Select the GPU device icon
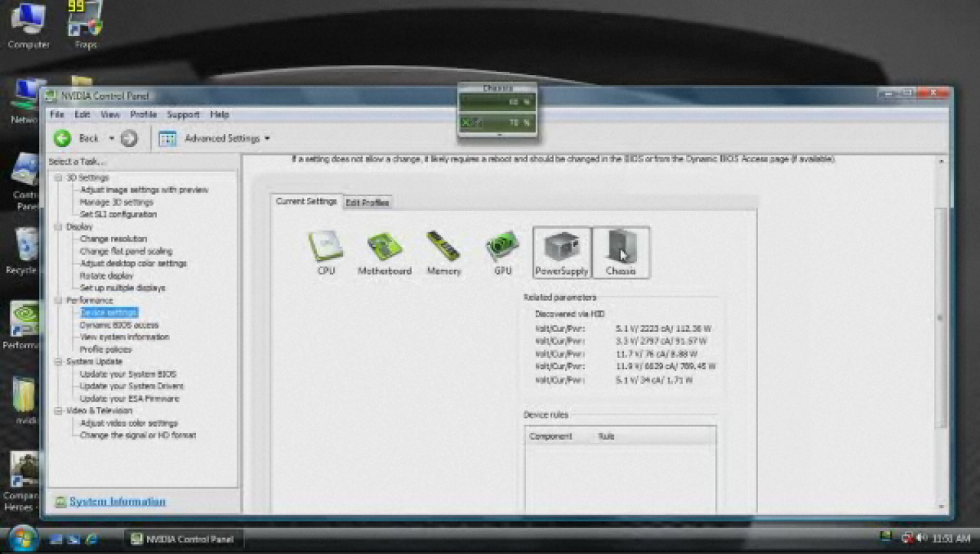The width and height of the screenshot is (980, 554). click(502, 253)
